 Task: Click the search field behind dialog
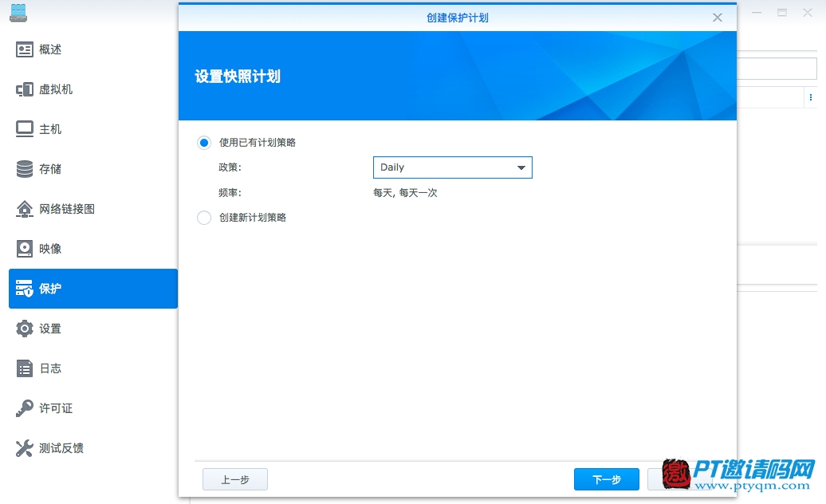(777, 69)
